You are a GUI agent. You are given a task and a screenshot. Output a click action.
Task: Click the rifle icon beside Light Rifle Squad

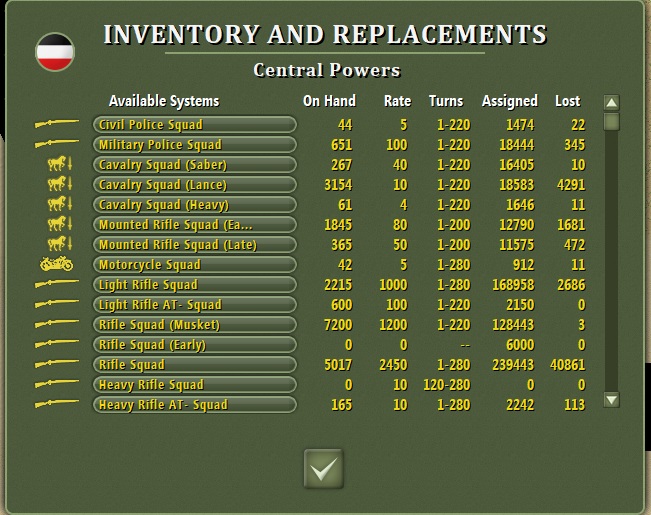click(x=56, y=283)
